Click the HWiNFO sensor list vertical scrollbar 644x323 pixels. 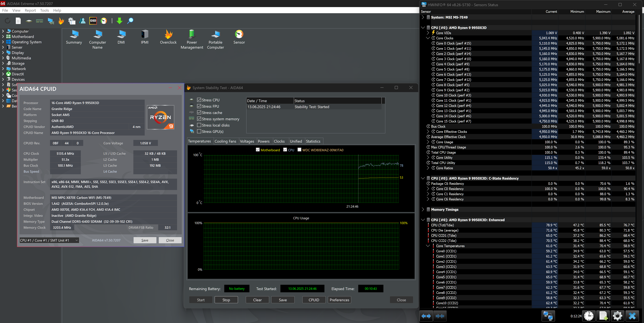(x=639, y=39)
